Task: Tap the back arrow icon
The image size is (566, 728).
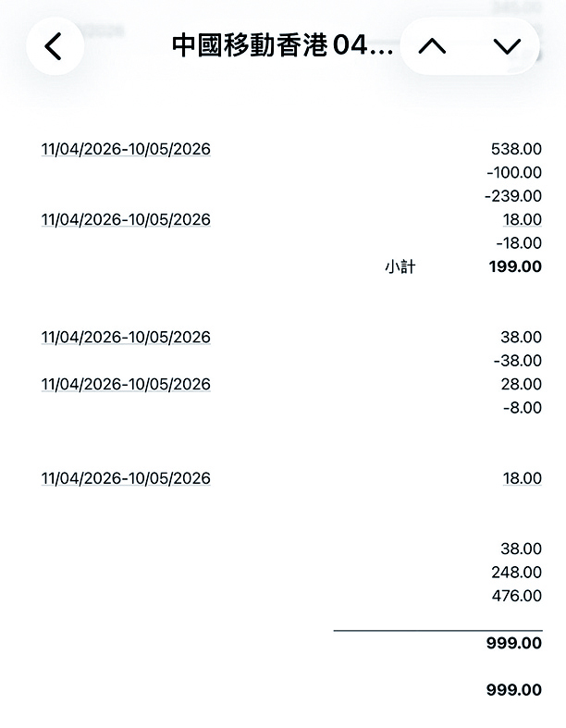Action: 54,46
